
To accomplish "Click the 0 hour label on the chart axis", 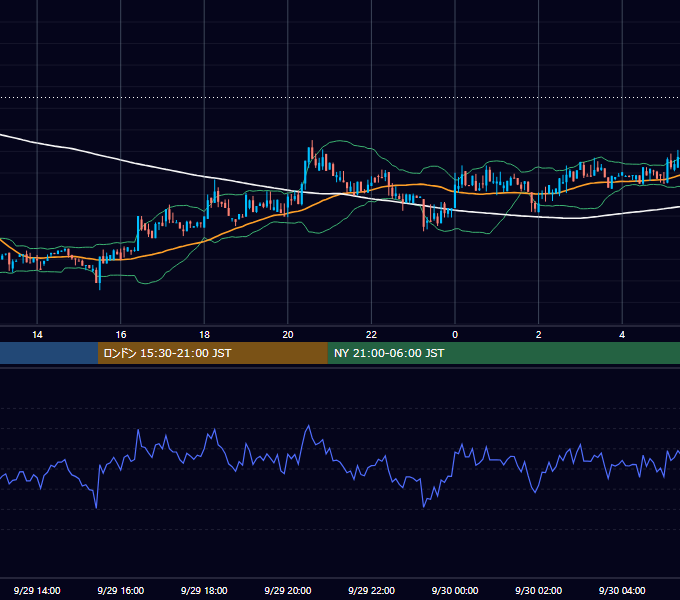I will [455, 335].
